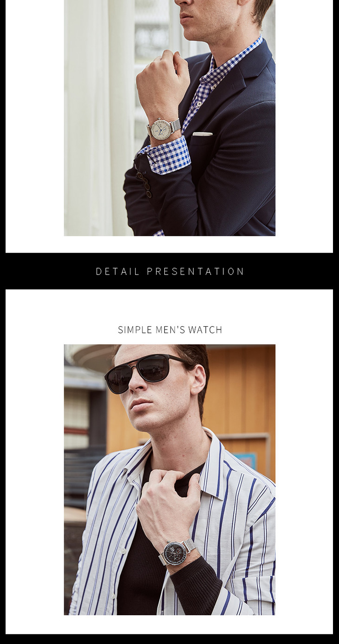
Task: Click the clenched fist in top photo
Action: click(162, 86)
